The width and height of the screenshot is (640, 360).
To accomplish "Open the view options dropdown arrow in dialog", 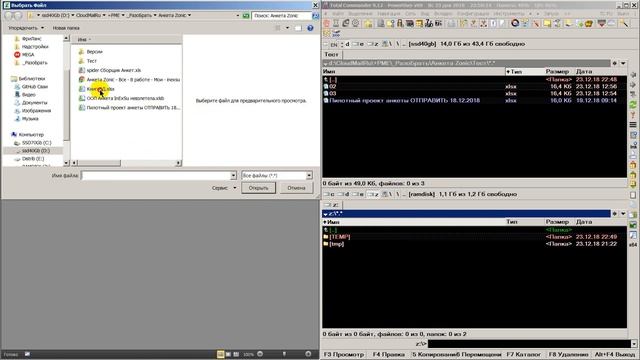I will point(287,28).
